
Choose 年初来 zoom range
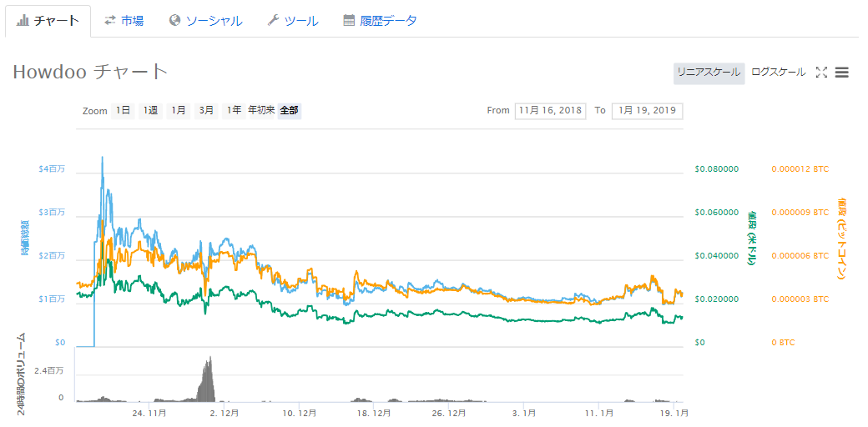click(x=261, y=110)
